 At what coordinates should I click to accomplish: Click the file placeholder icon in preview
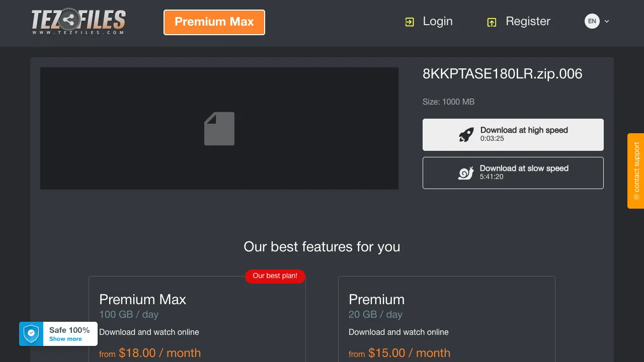click(219, 129)
